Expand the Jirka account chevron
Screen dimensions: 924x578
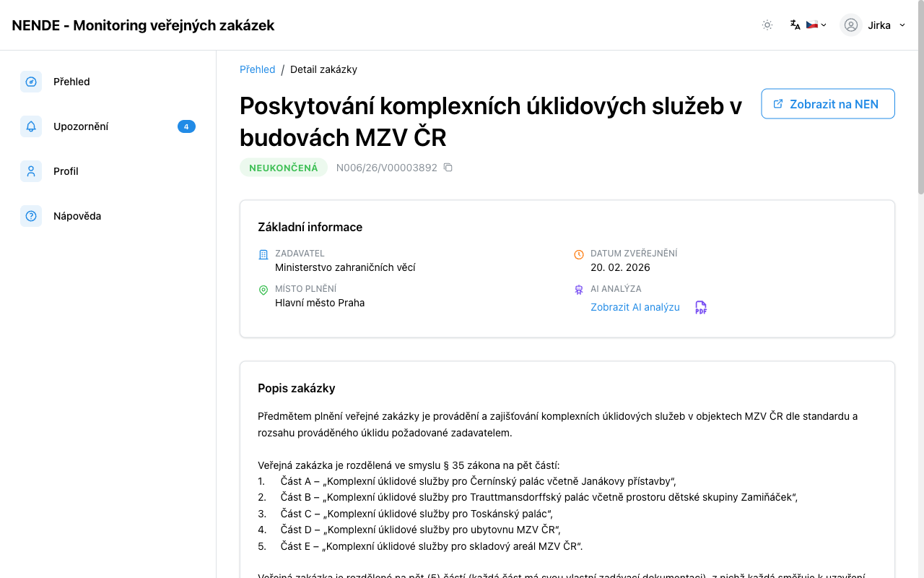(x=902, y=25)
